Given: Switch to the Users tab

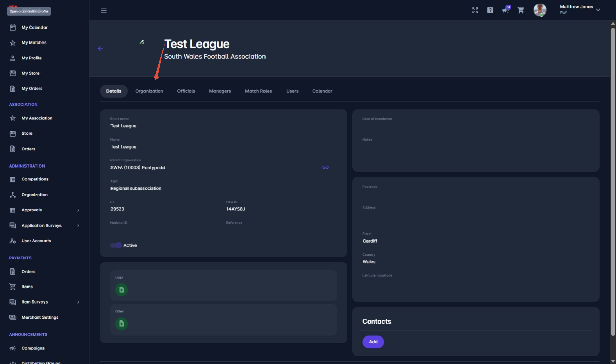Looking at the screenshot, I should pyautogui.click(x=292, y=91).
